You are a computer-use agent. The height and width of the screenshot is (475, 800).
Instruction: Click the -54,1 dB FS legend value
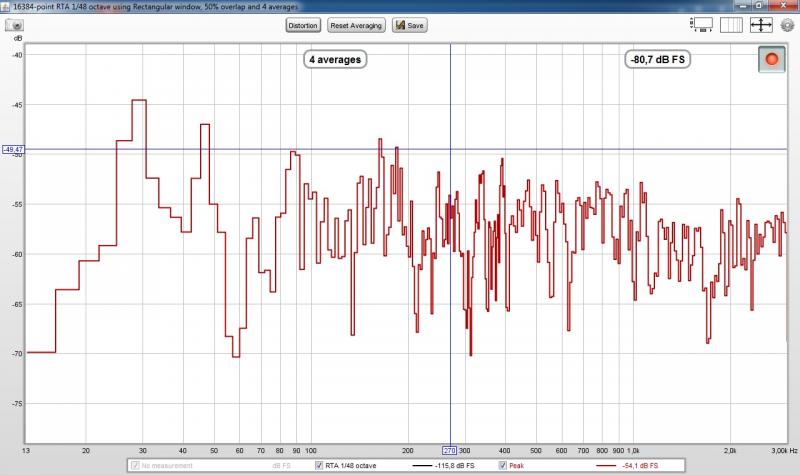click(640, 466)
